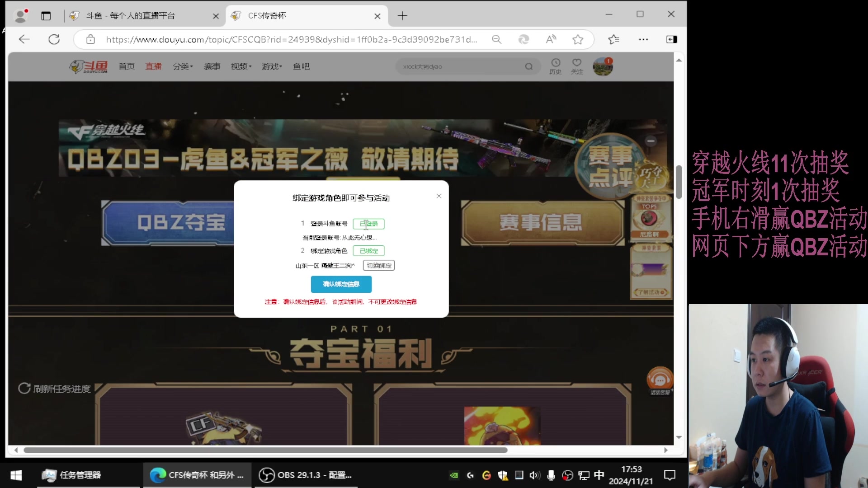Click 了解活动 in side widget

[x=651, y=292]
